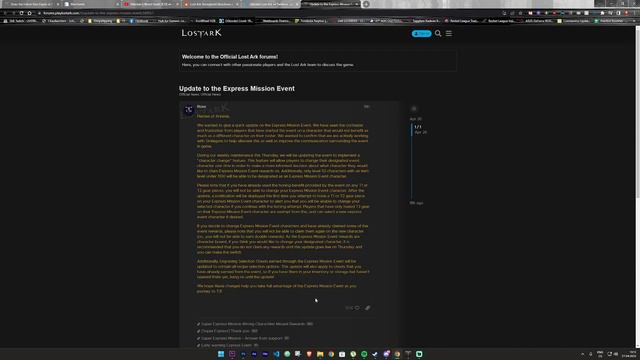This screenshot has width=640, height=360.
Task: Open Spotify from the taskbar
Action: (x=364, y=354)
